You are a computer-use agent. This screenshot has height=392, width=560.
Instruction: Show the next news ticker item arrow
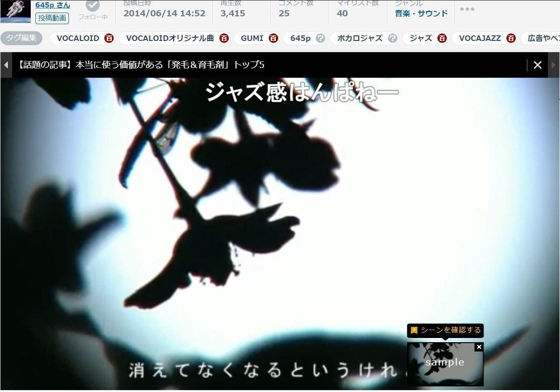pos(554,65)
